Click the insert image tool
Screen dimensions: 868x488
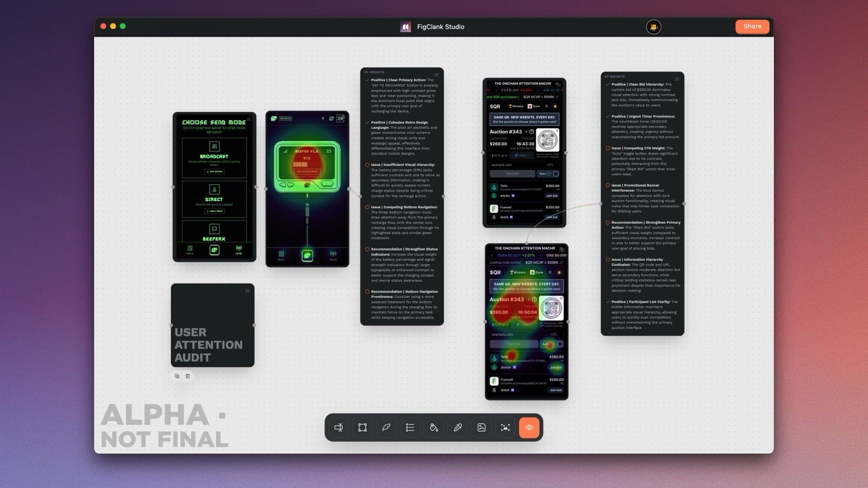click(481, 428)
